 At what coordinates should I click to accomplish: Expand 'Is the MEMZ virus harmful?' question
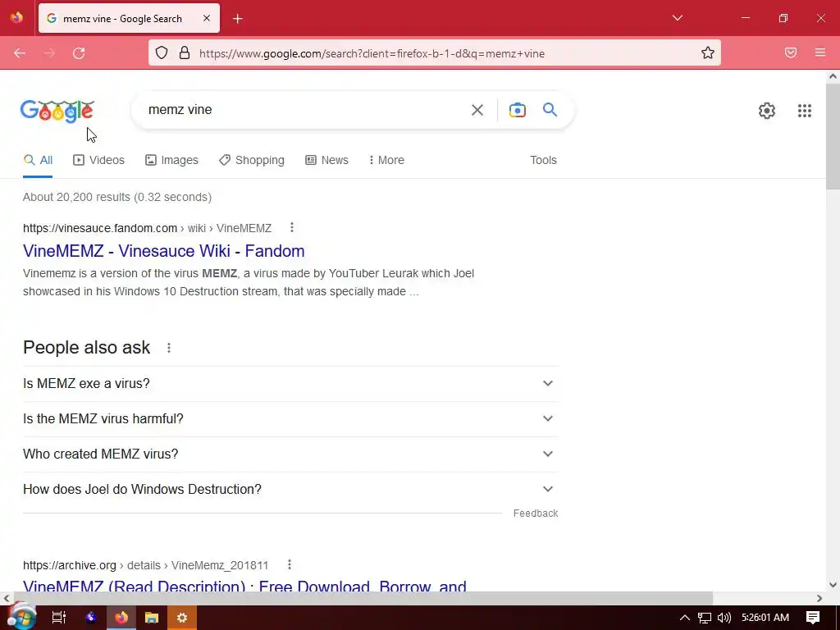290,419
